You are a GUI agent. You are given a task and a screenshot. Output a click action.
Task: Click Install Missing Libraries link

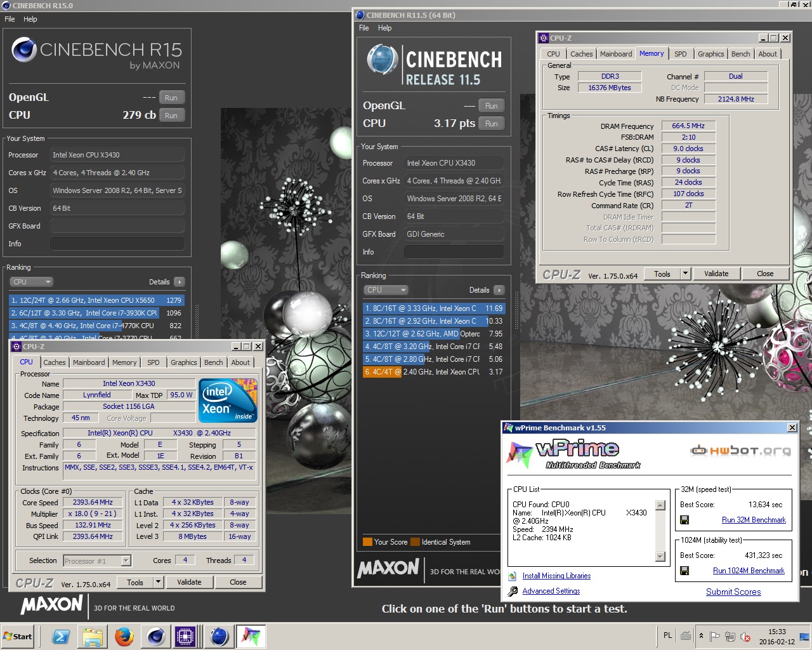click(556, 576)
